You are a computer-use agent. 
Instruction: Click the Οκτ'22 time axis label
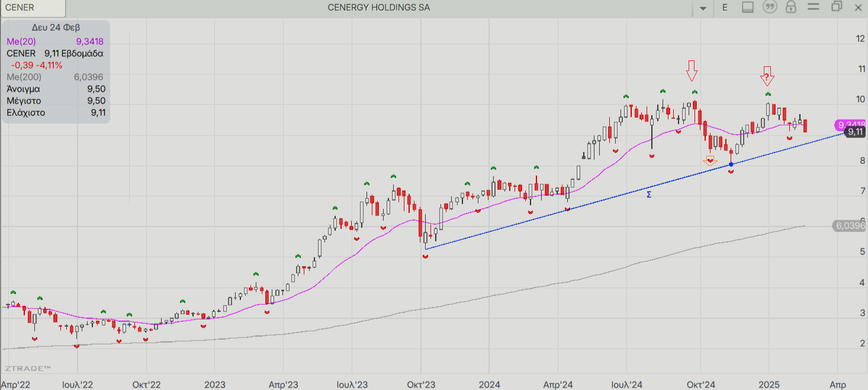click(x=146, y=385)
